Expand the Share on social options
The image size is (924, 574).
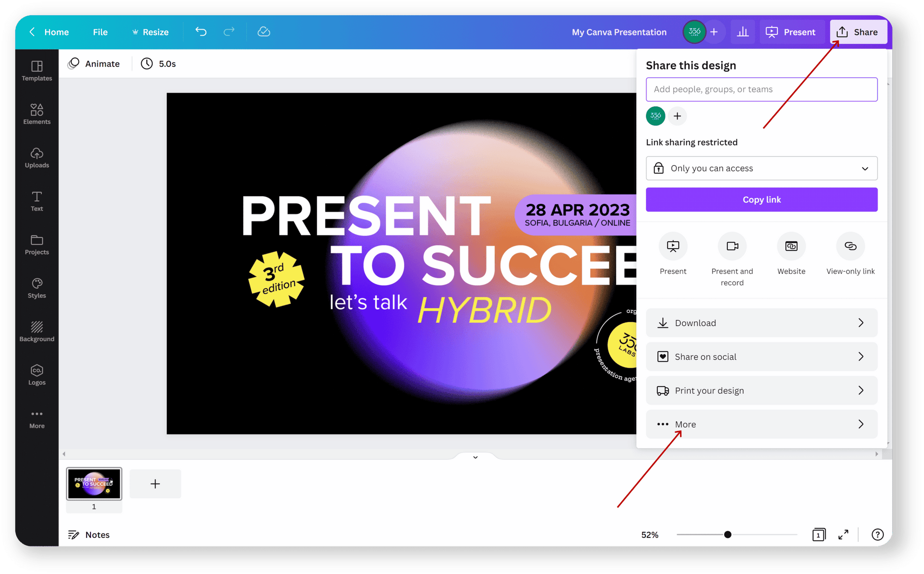tap(762, 356)
